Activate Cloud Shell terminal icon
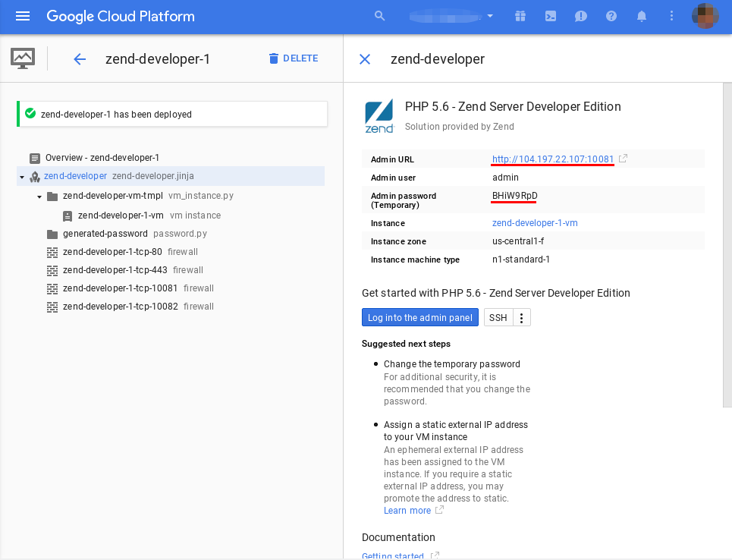This screenshot has height=560, width=732. click(x=551, y=17)
